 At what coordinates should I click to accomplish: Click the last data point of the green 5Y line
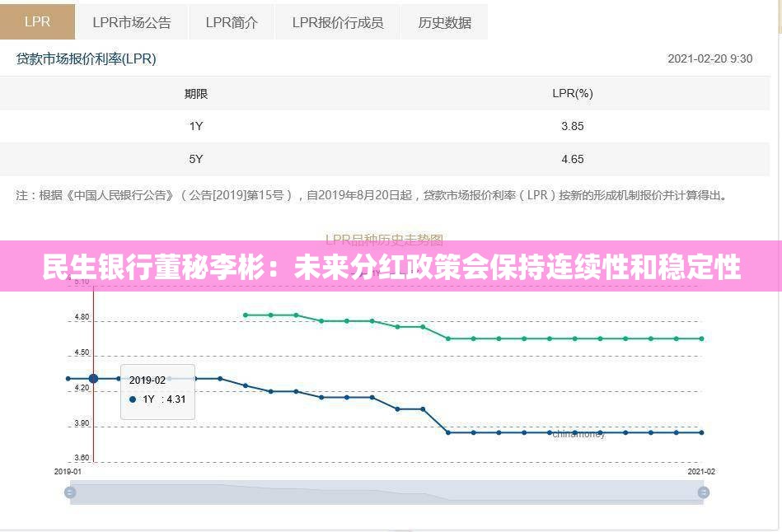click(702, 338)
